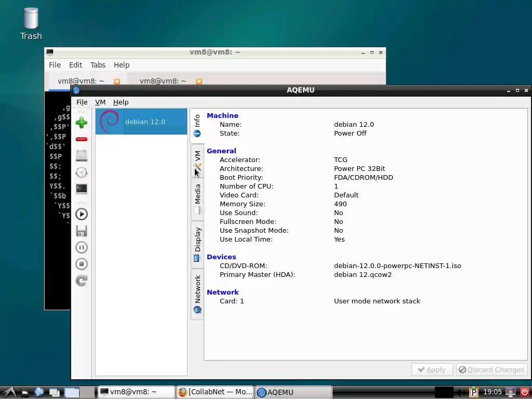Image resolution: width=532 pixels, height=399 pixels.
Task: Remove VM using red minus icon
Action: coord(82,139)
